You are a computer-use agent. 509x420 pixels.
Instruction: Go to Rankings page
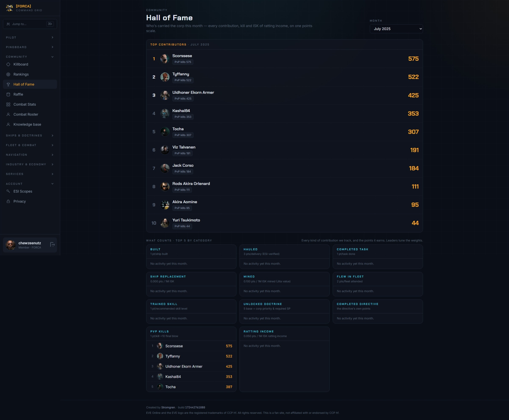[30, 74]
